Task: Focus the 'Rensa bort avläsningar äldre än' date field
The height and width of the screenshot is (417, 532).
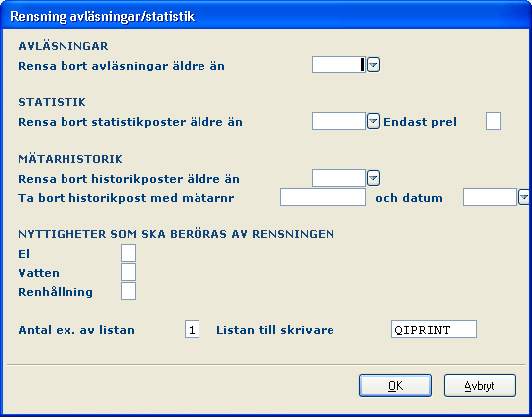Action: pos(338,65)
